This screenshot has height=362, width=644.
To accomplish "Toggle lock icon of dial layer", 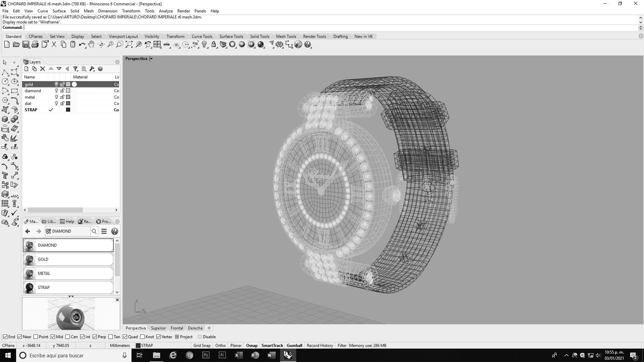I will [x=62, y=104].
